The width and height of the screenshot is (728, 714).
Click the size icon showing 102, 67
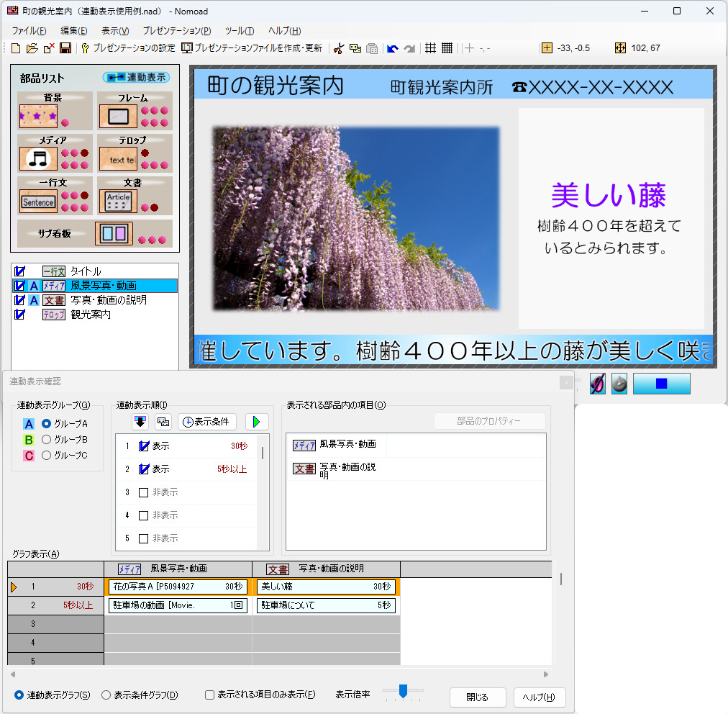(620, 48)
